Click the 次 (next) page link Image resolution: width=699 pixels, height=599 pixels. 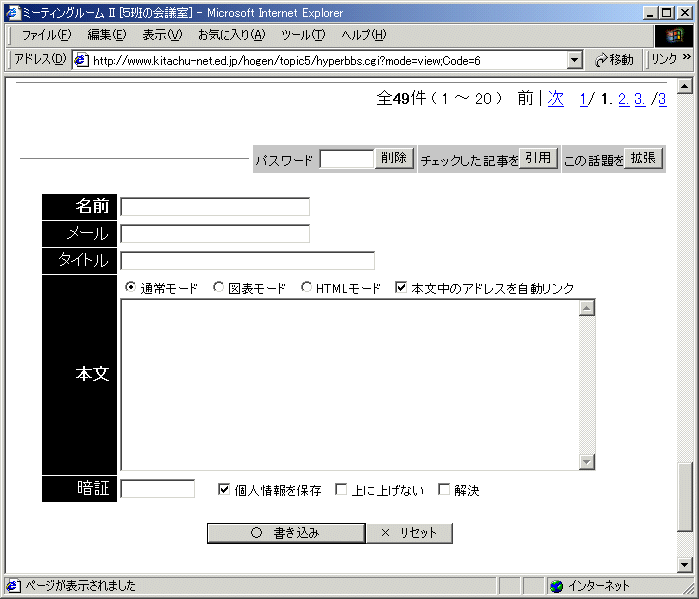(555, 98)
